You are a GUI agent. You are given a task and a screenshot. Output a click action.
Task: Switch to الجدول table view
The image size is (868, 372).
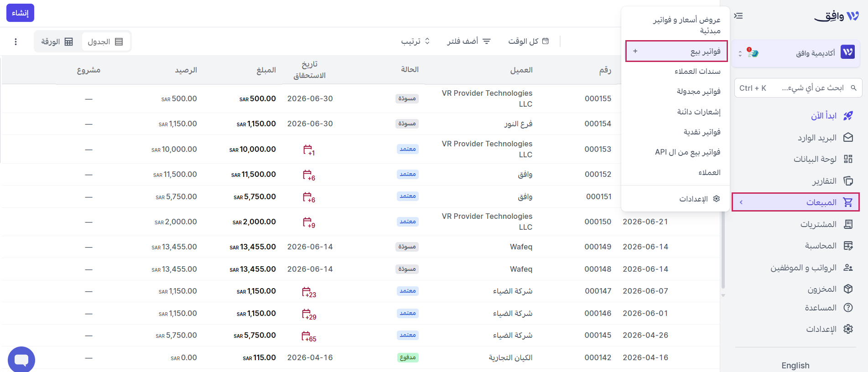(x=105, y=42)
